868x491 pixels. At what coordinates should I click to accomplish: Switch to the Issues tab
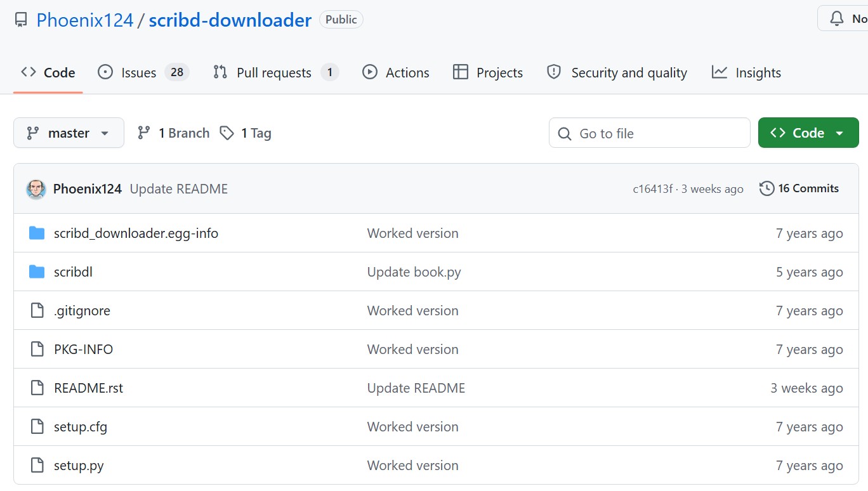[138, 72]
